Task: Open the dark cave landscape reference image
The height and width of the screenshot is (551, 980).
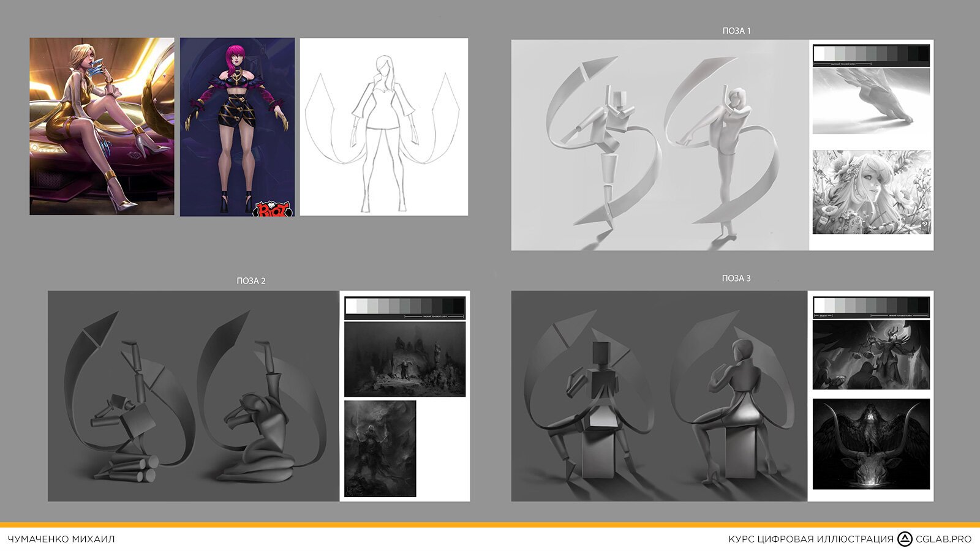Action: pyautogui.click(x=405, y=359)
